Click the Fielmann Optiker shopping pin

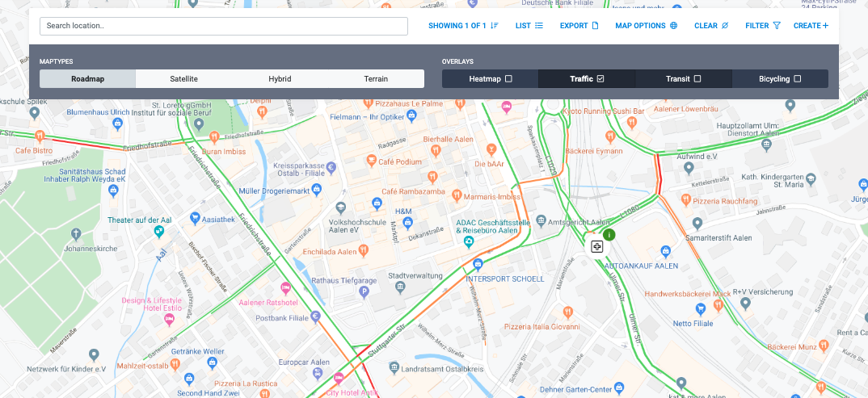click(x=411, y=115)
